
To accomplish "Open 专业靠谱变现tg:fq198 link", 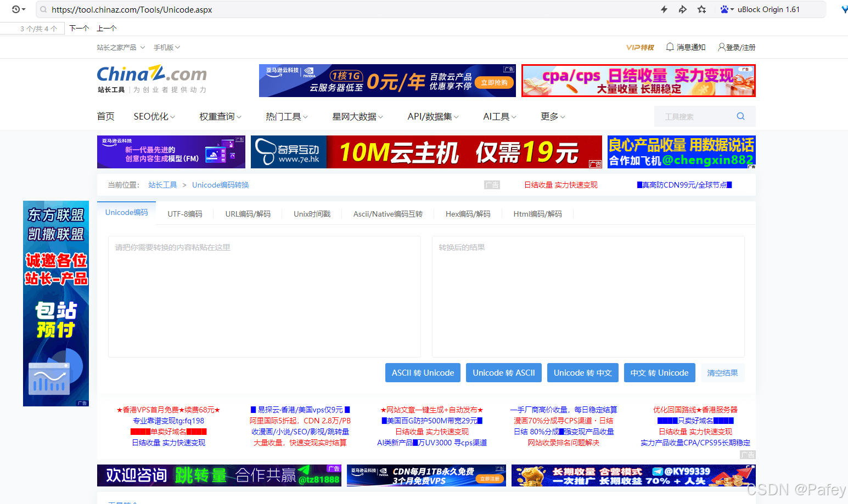I will [x=169, y=421].
